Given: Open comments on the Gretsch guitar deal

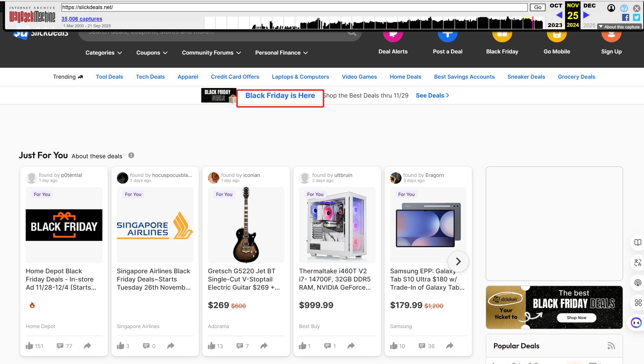Looking at the screenshot, I should 240,346.
